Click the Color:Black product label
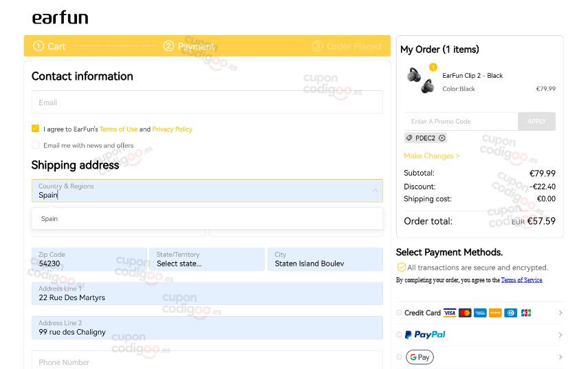Viewport: 588px width, 369px height. pos(459,89)
